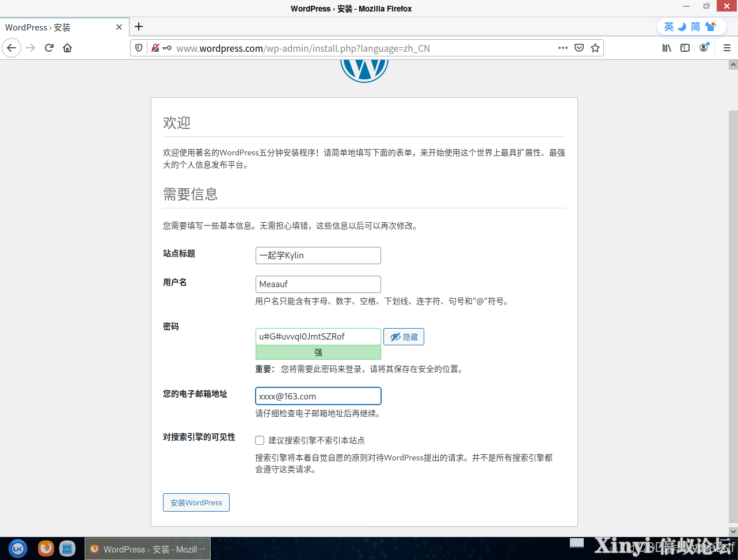
Task: Click the page scrollbar down arrow
Action: (733, 531)
